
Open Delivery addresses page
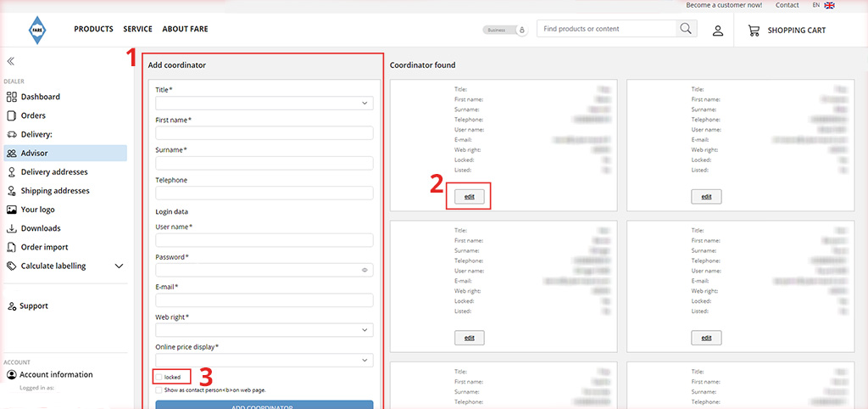tap(54, 172)
